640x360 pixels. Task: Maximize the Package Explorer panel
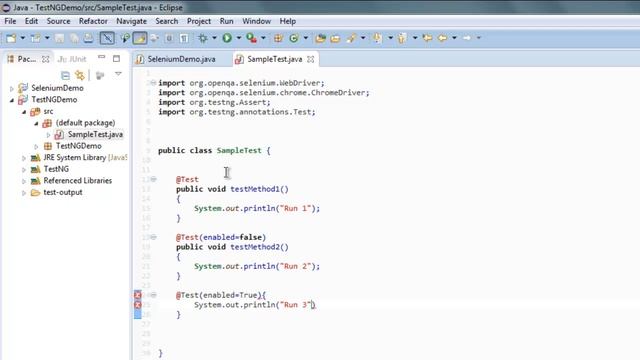[116, 58]
